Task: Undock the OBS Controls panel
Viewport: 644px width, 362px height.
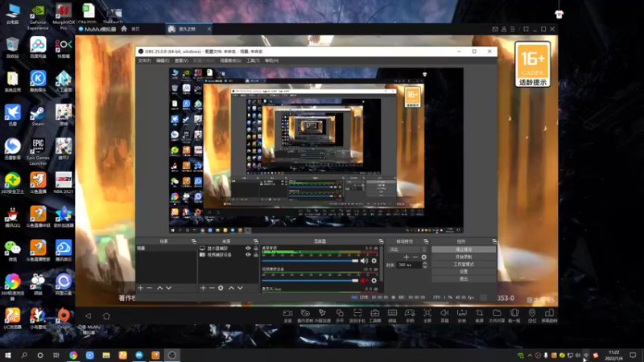Action: 494,241
